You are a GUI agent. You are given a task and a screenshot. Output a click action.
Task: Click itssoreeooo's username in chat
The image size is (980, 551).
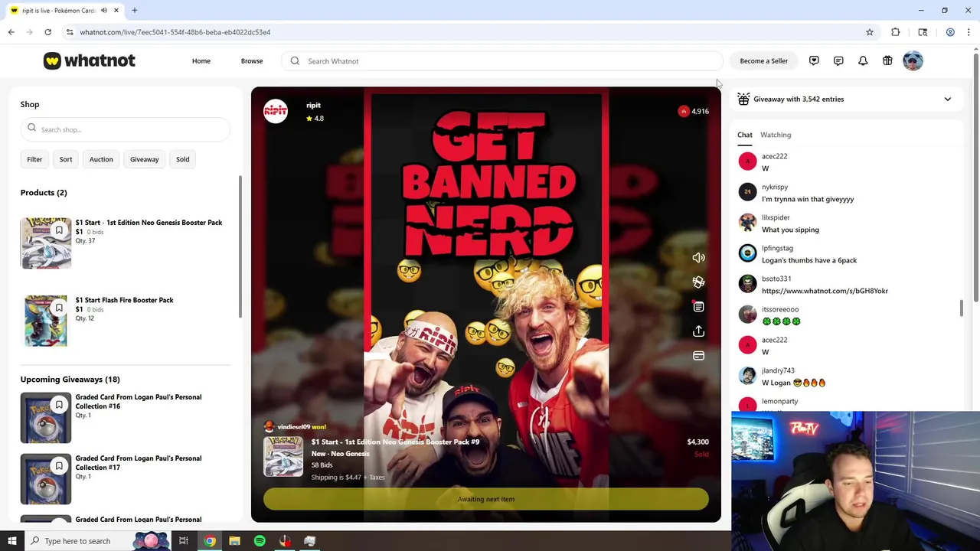780,309
